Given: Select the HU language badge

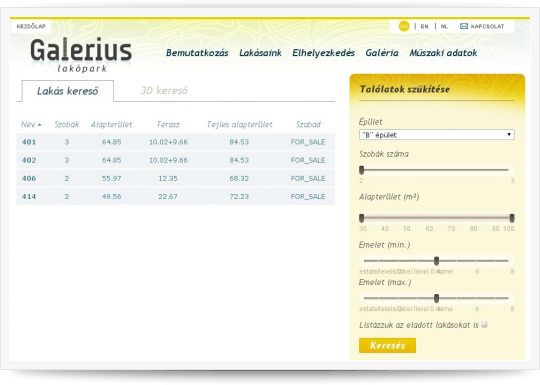Looking at the screenshot, I should (x=404, y=26).
